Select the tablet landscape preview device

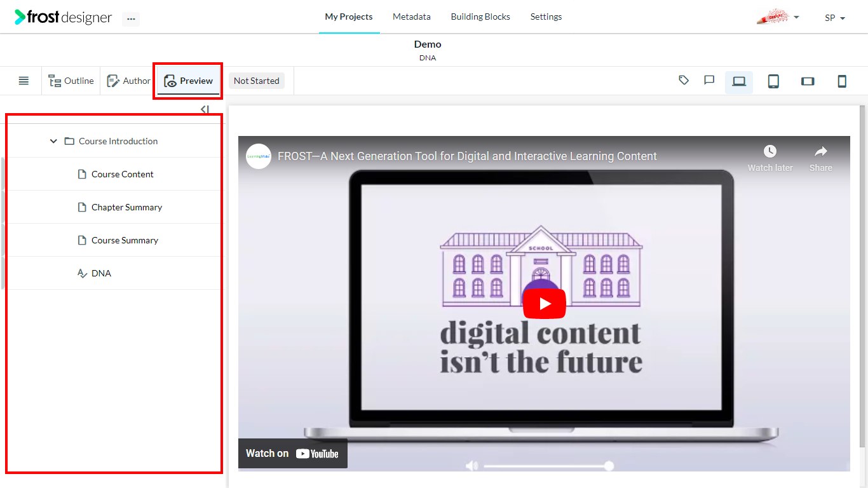click(808, 81)
